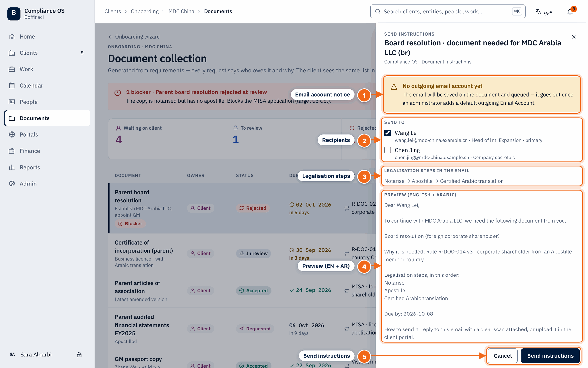Click the Compliance OS logo badge
Viewport: 588px width, 368px height.
coord(14,13)
